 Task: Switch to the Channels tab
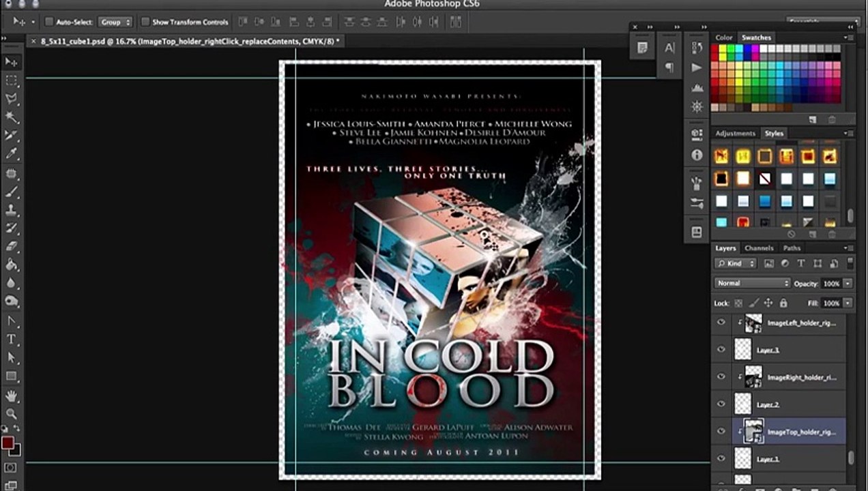[759, 248]
